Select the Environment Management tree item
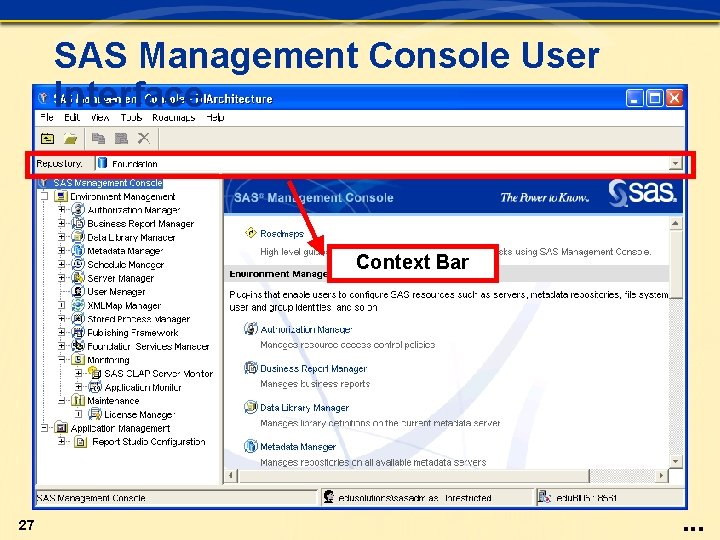 (x=123, y=197)
